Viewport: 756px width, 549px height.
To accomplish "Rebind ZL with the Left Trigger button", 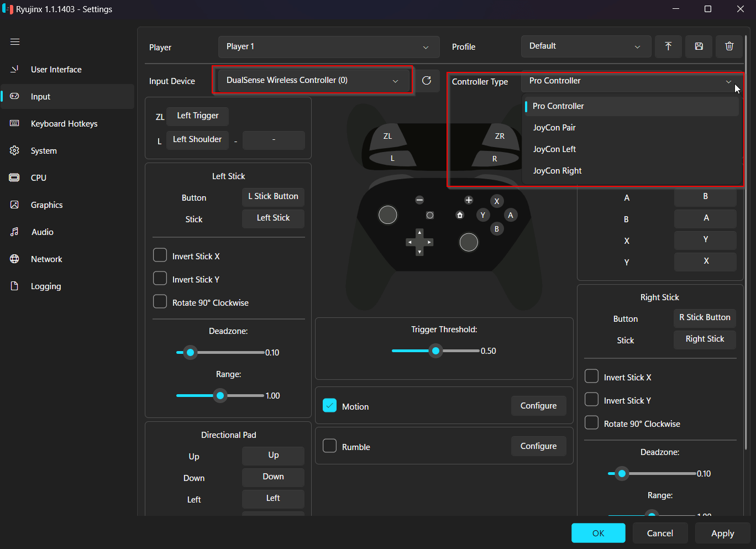I will point(197,116).
